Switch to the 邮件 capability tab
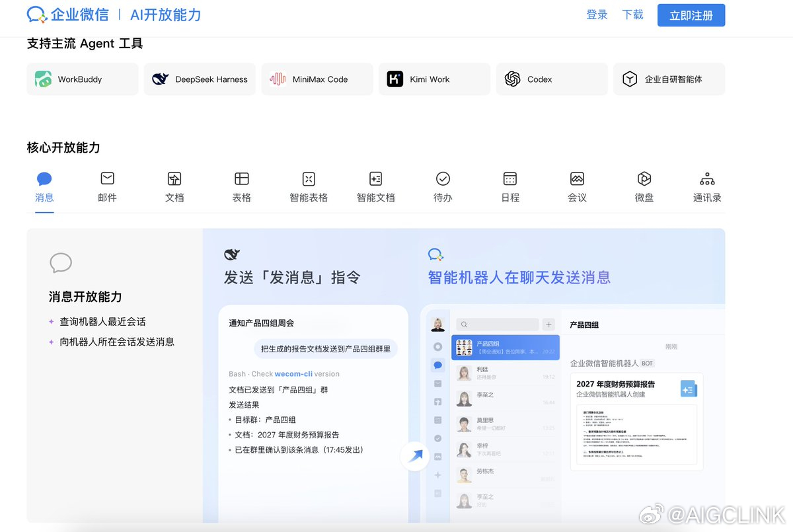The image size is (793, 532). 107,188
